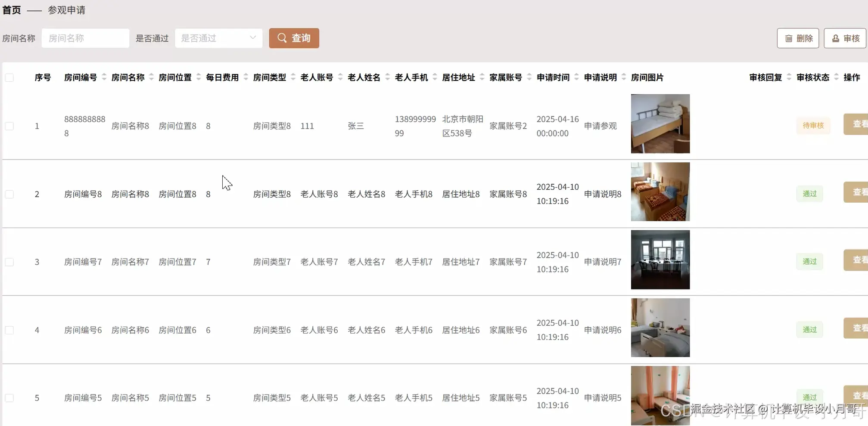868x426 pixels.
Task: Sort by the 审核状态 column sort icon
Action: tap(836, 77)
